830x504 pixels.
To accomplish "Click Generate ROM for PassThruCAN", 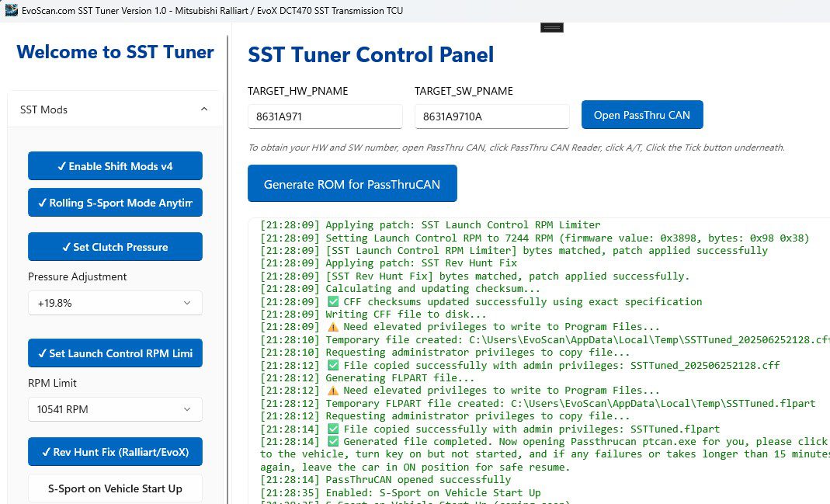I will pos(352,184).
